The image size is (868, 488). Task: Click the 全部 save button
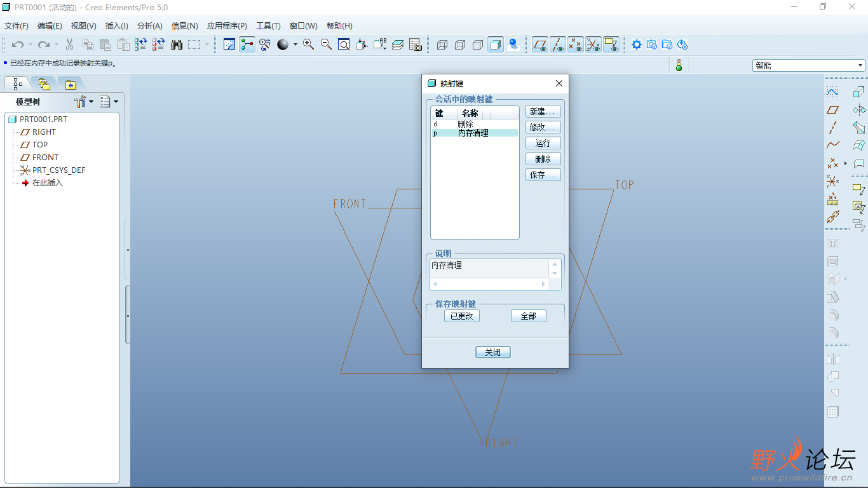(529, 316)
